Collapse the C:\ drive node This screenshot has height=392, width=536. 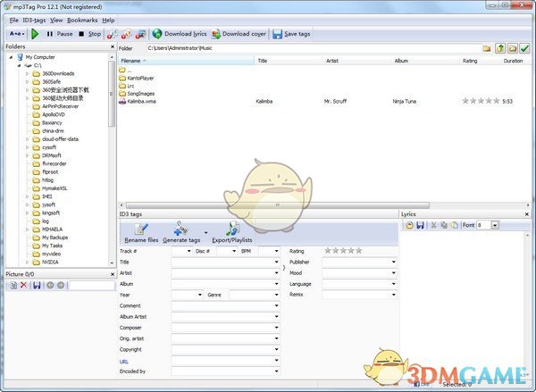point(20,65)
